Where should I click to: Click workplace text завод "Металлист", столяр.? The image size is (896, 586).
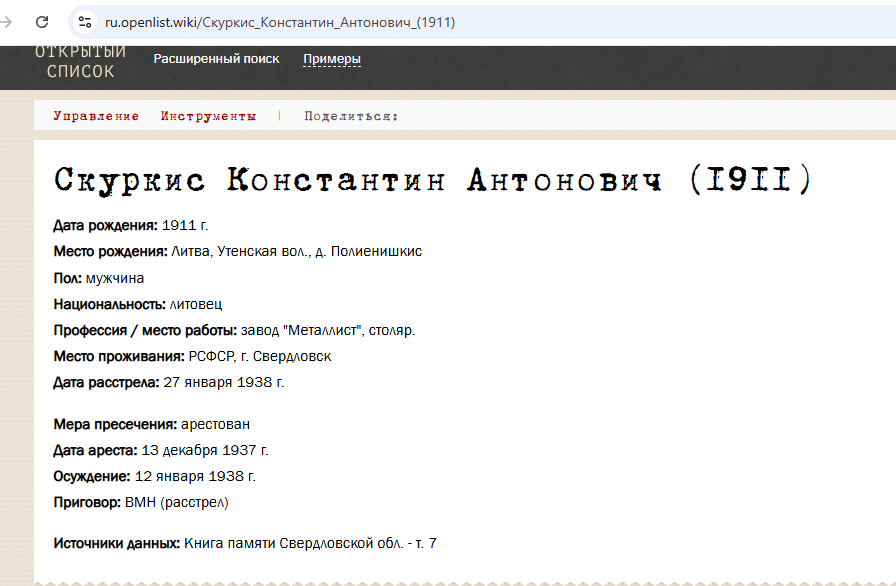(x=328, y=331)
